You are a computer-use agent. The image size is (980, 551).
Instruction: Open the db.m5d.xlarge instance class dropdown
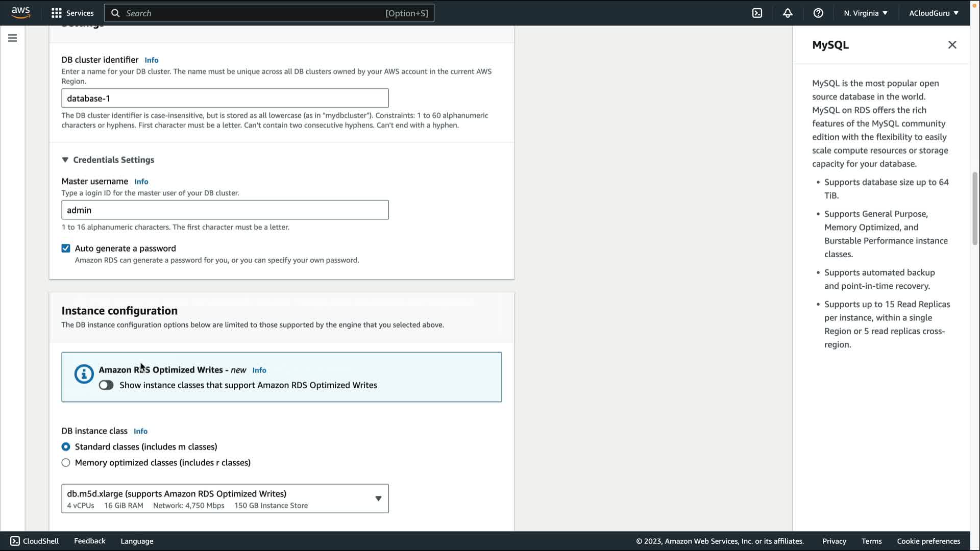[225, 498]
